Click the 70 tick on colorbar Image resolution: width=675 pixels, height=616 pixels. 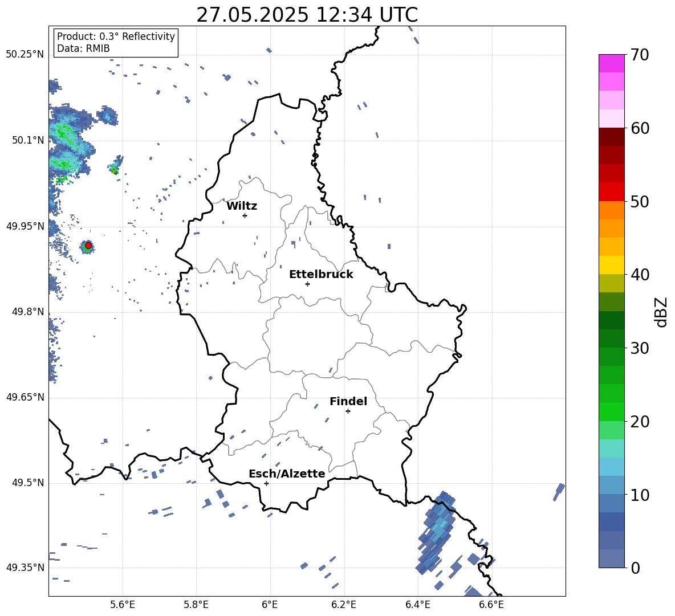pyautogui.click(x=640, y=55)
